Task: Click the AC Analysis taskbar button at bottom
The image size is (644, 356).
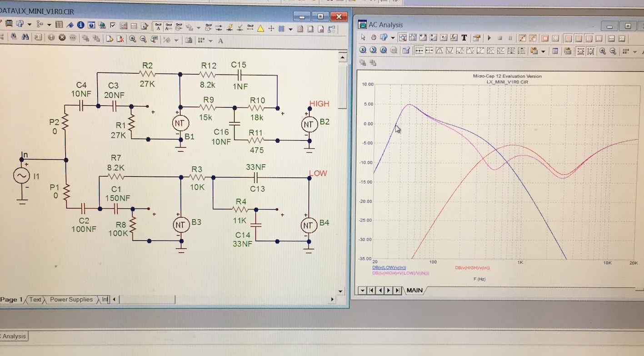Action: (13, 336)
